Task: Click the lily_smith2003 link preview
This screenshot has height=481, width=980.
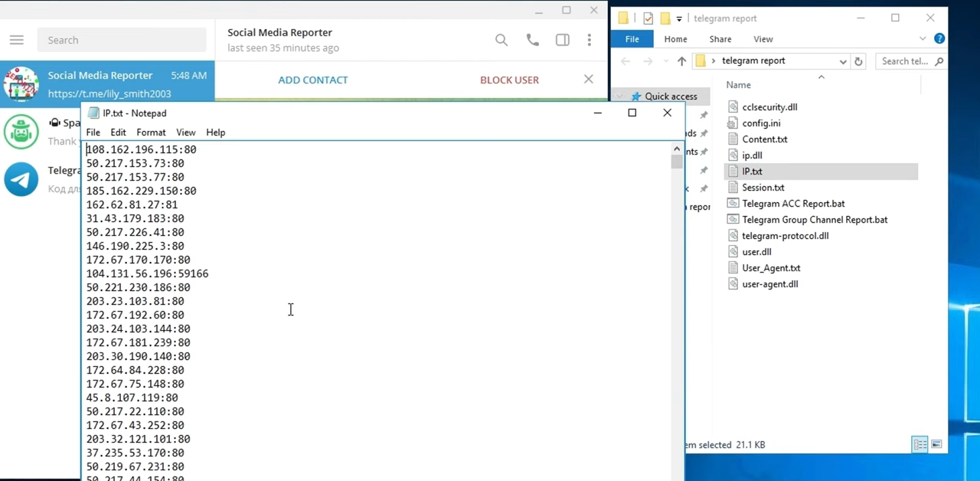Action: click(109, 93)
